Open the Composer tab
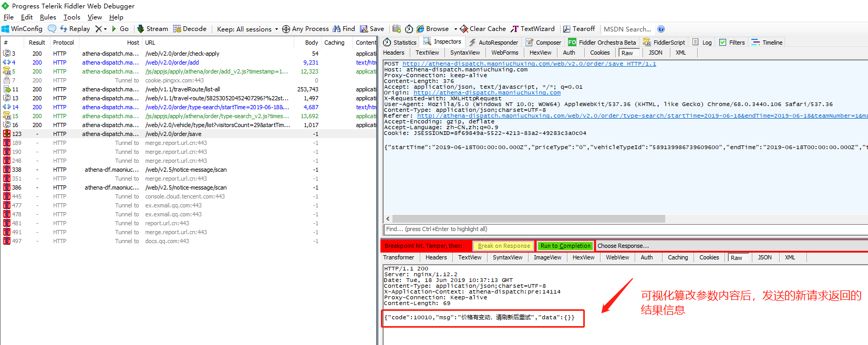The image size is (868, 345). 543,43
